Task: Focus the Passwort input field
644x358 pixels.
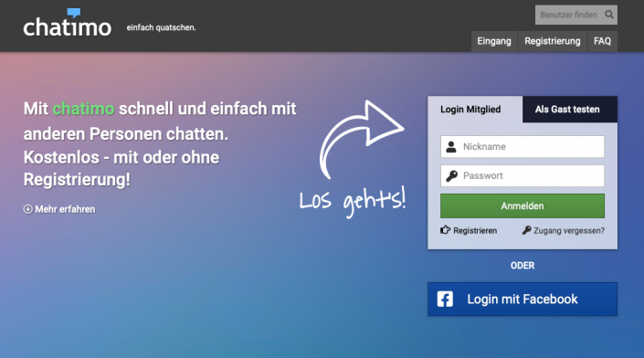Action: coord(522,175)
